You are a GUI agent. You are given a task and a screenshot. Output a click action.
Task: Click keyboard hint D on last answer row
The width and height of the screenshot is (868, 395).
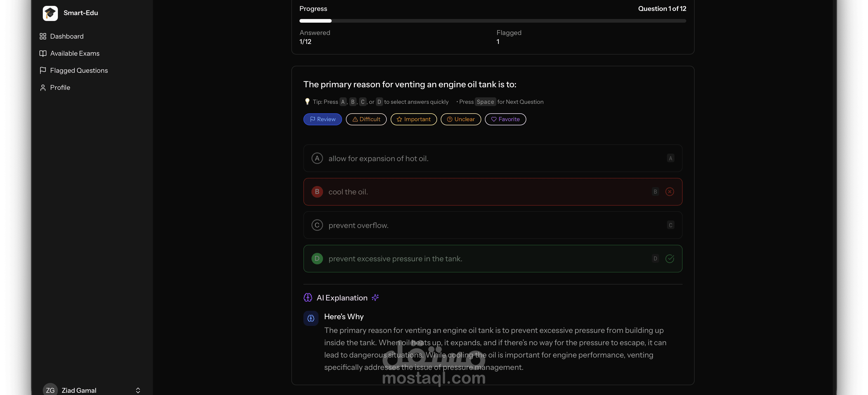pos(655,258)
